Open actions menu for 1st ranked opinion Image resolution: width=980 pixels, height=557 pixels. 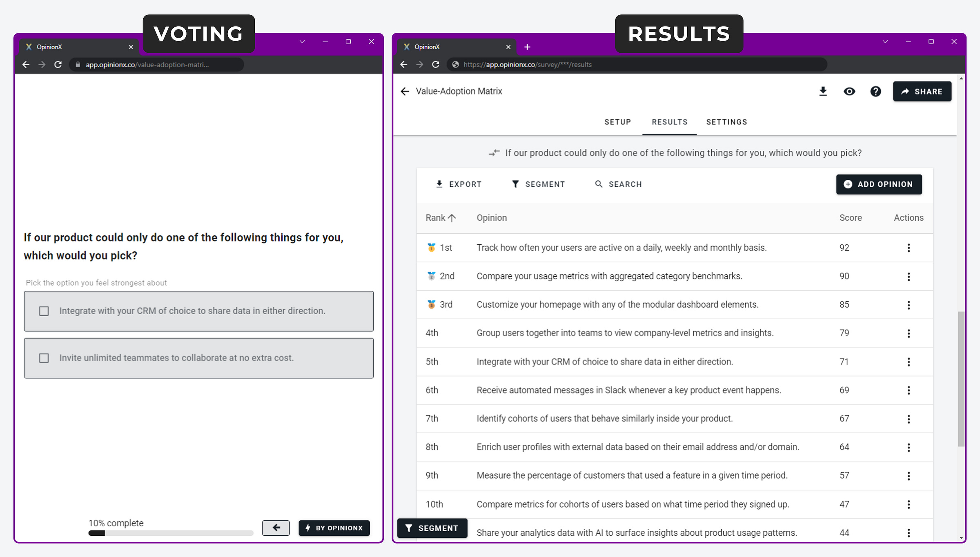click(909, 248)
